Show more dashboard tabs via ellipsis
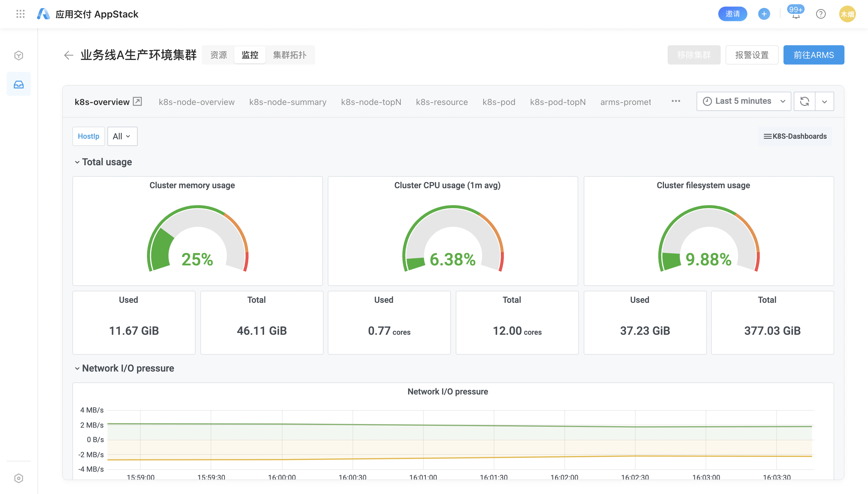 pos(675,101)
